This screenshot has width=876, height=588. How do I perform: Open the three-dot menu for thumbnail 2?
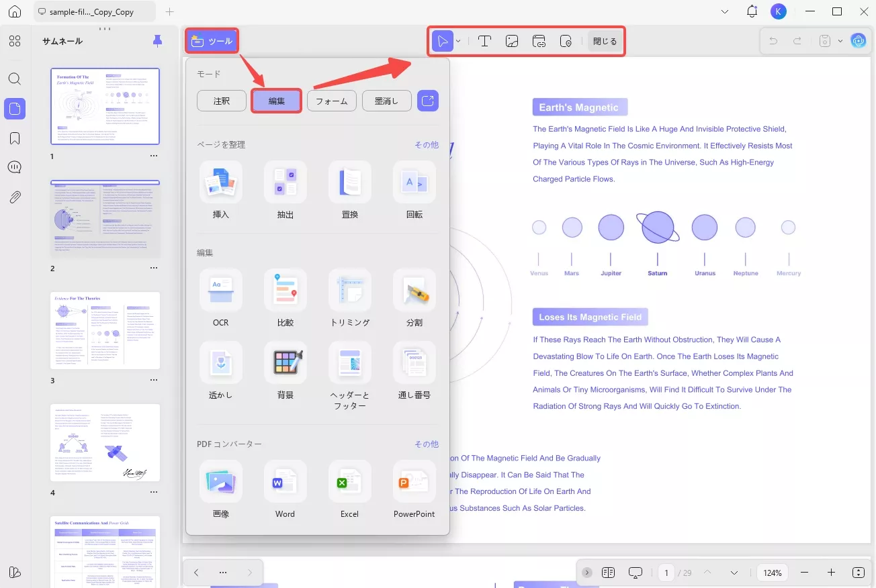click(154, 268)
